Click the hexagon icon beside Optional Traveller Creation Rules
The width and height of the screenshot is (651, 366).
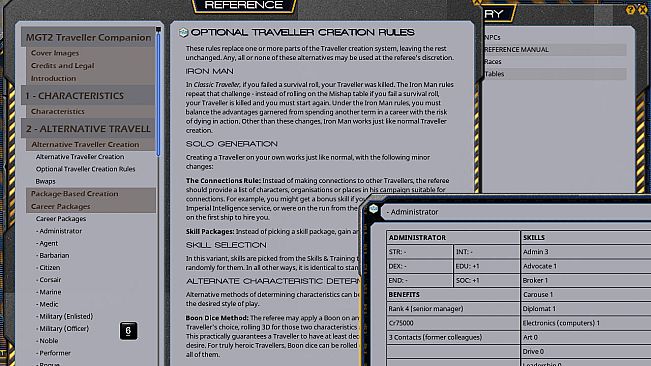[x=184, y=32]
